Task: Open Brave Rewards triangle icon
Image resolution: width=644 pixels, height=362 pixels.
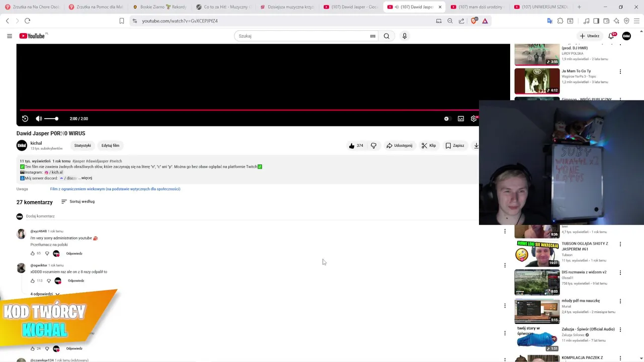Action: pyautogui.click(x=485, y=21)
